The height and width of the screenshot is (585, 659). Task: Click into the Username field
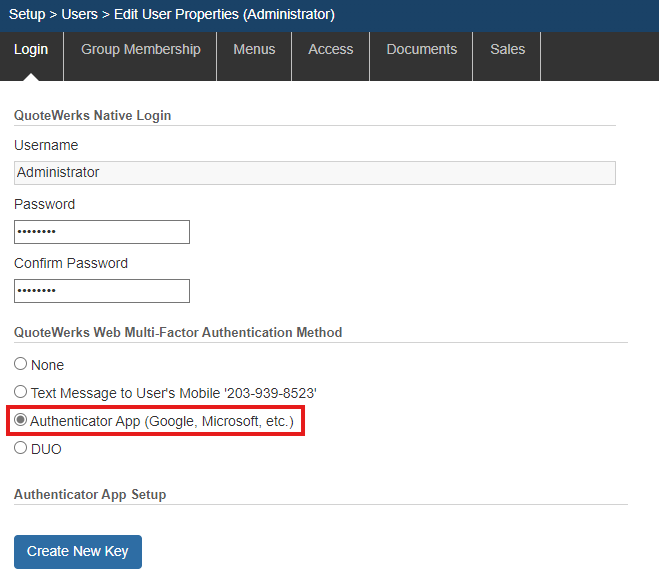pyautogui.click(x=314, y=173)
